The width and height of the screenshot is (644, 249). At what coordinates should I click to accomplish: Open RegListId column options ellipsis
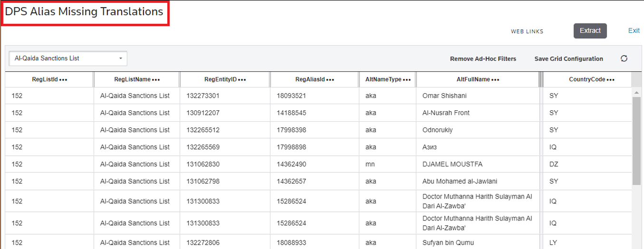(63, 80)
